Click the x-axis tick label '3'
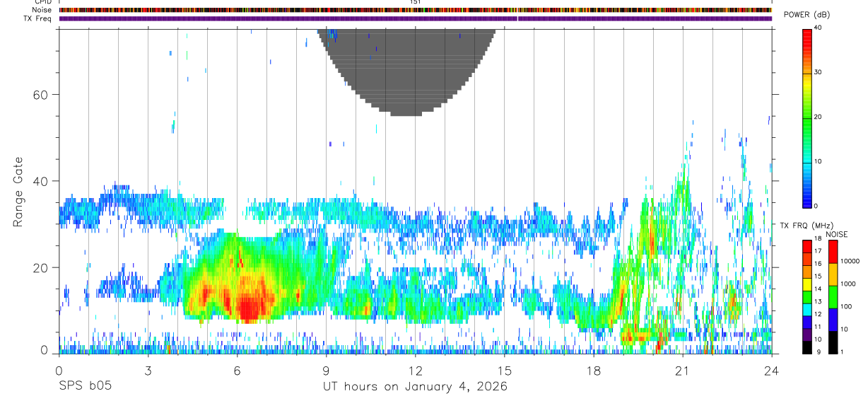Image resolution: width=868 pixels, height=401 pixels. pos(148,371)
